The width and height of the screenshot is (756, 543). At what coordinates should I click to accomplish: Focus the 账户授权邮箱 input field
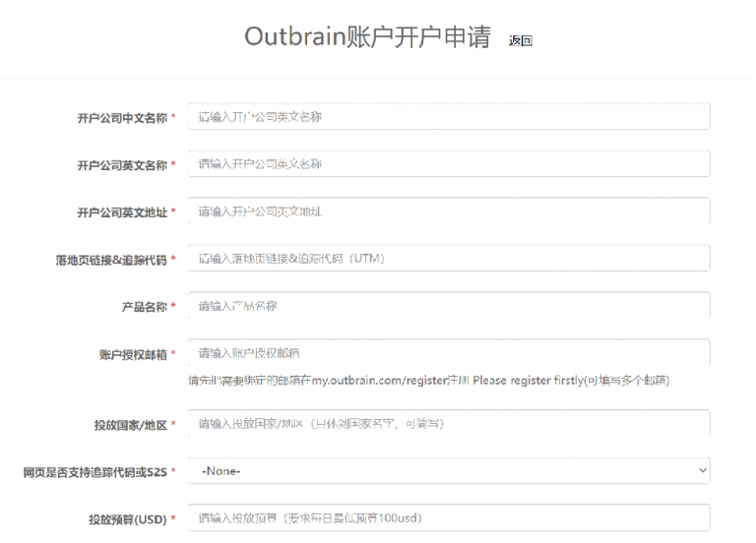coord(449,353)
